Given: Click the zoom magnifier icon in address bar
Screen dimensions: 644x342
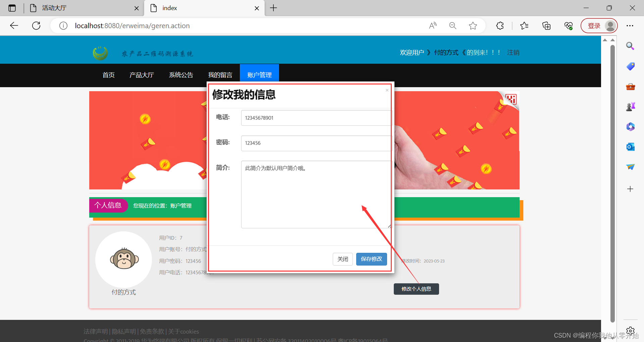Looking at the screenshot, I should point(453,26).
